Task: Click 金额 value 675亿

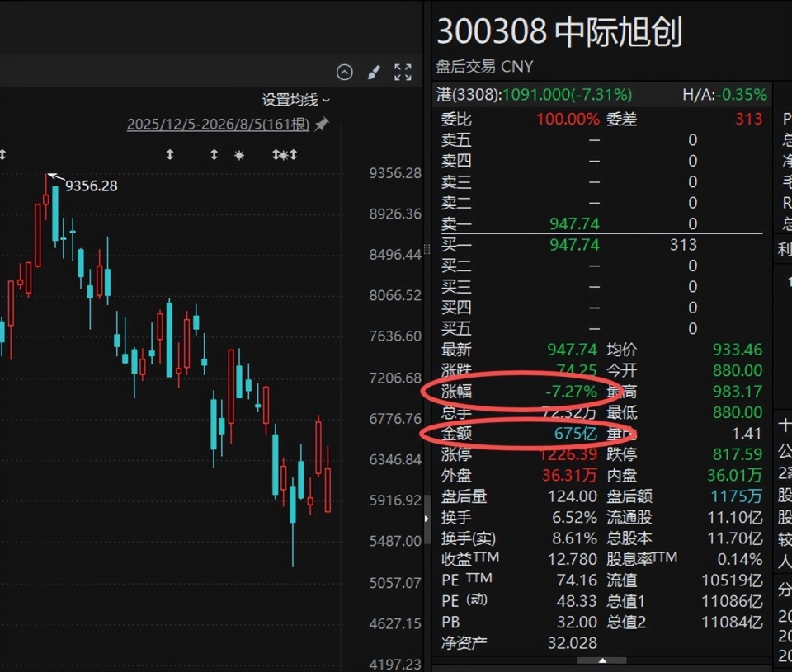Action: (576, 433)
